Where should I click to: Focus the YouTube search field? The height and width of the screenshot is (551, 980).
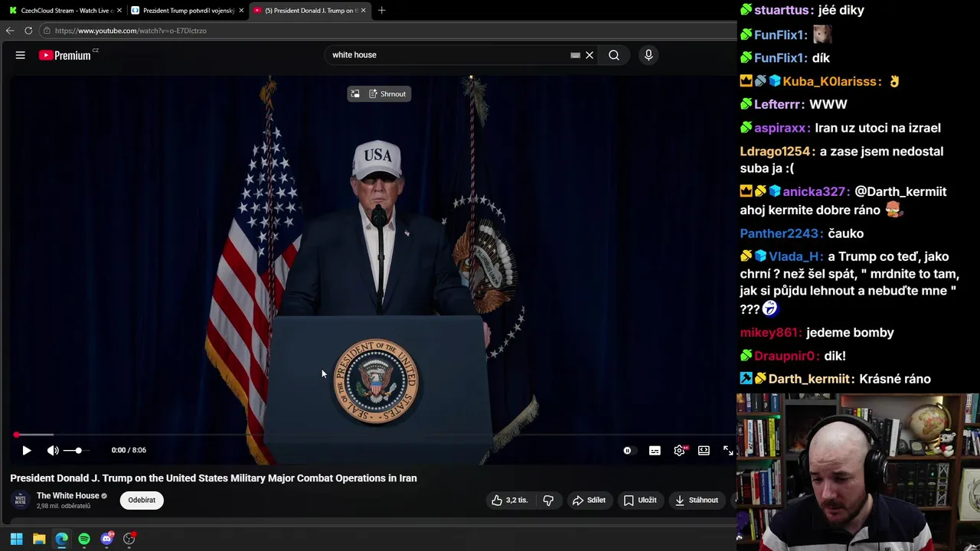(448, 55)
